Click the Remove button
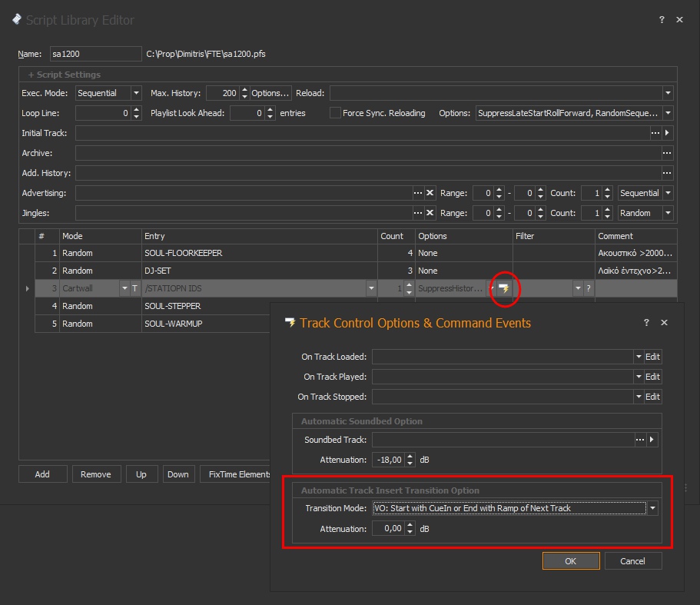The height and width of the screenshot is (605, 700). tap(96, 474)
